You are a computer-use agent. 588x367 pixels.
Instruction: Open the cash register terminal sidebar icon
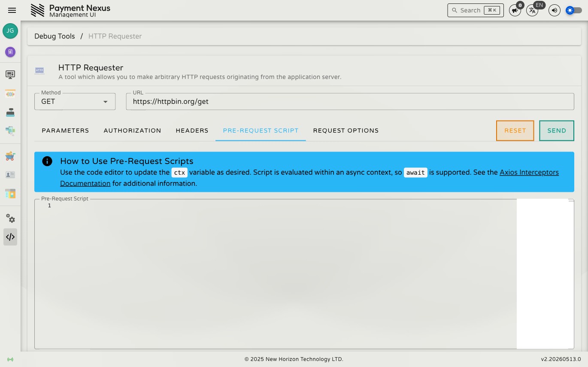10,112
